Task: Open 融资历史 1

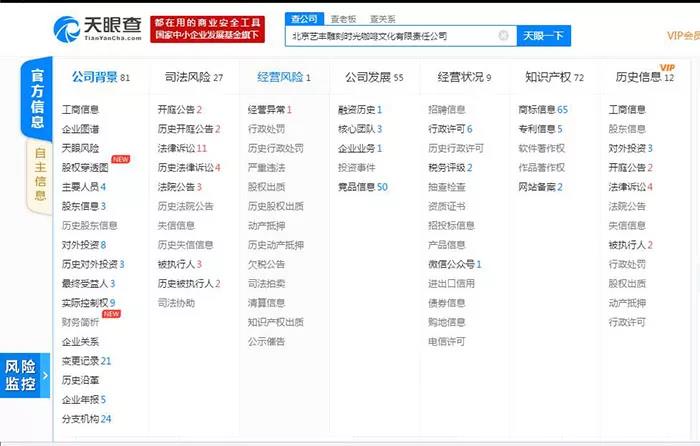Action: pyautogui.click(x=360, y=109)
